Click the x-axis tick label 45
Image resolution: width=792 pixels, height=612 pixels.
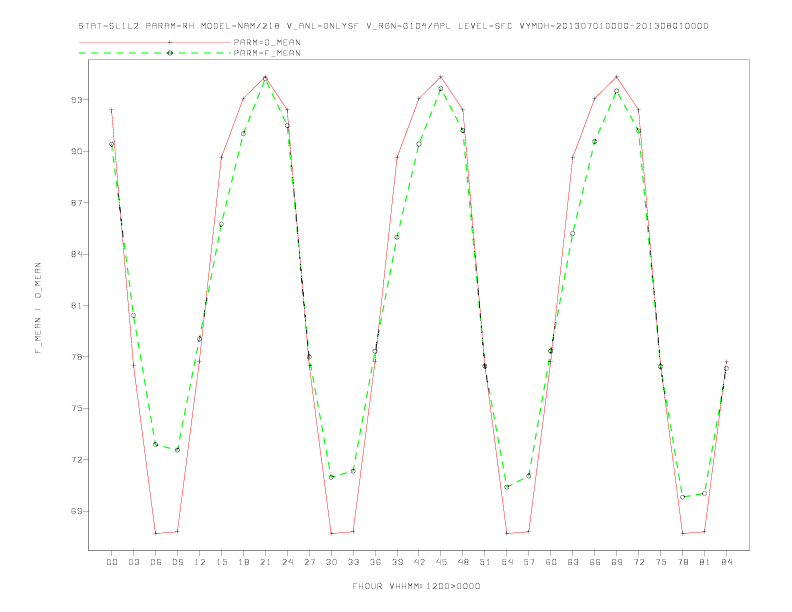(x=441, y=562)
